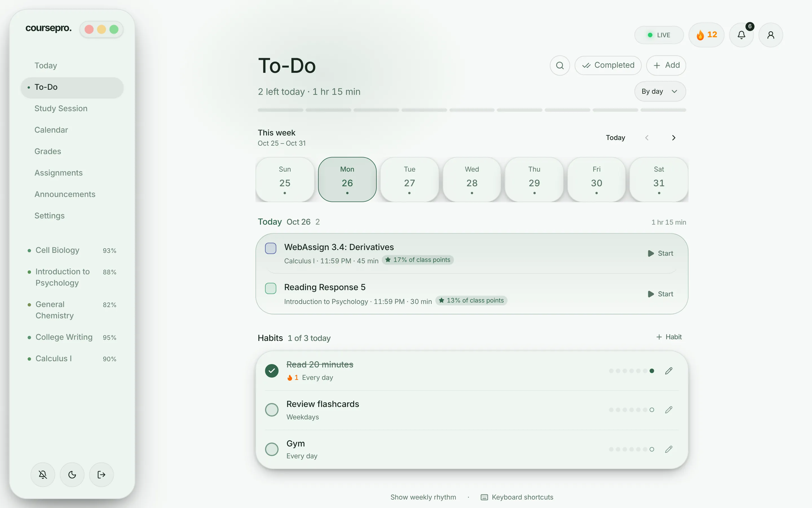Mark Gym habit done
This screenshot has height=508, width=812.
(272, 449)
